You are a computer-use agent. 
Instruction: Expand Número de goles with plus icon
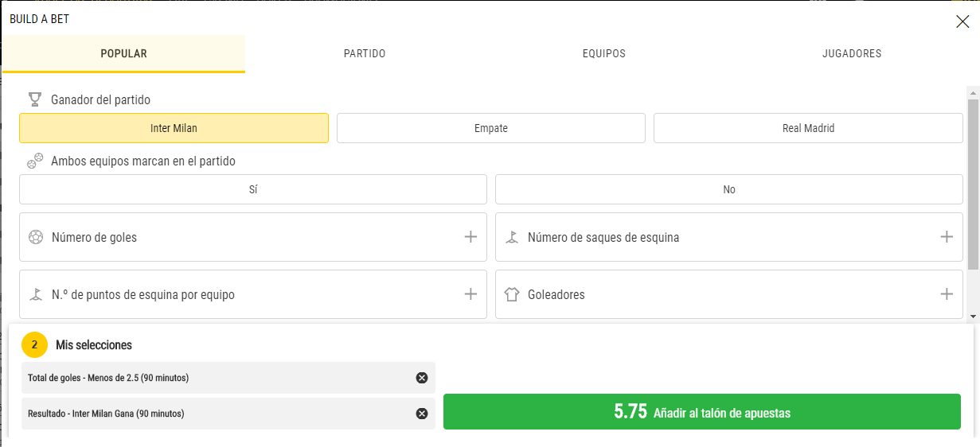(470, 237)
